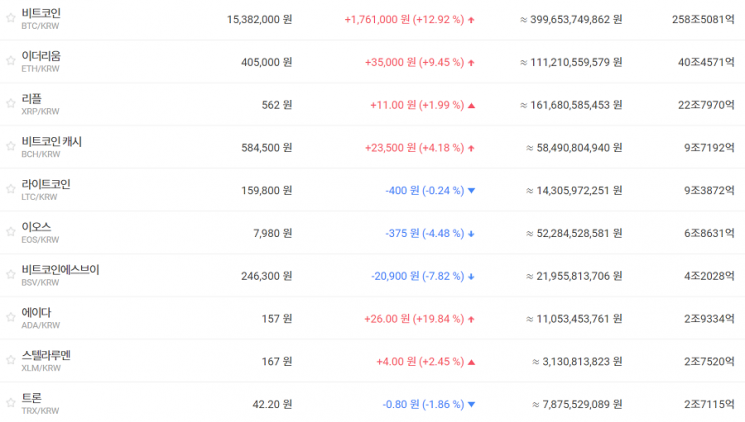745x422 pixels.
Task: Click the market cap 258조5081억
Action: (x=703, y=19)
